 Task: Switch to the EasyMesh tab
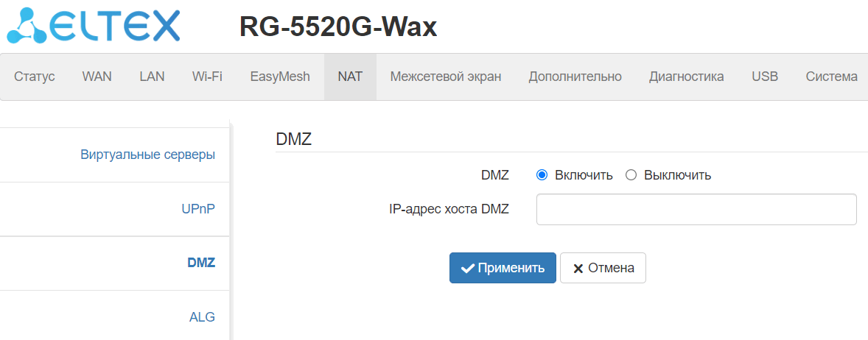[x=280, y=77]
